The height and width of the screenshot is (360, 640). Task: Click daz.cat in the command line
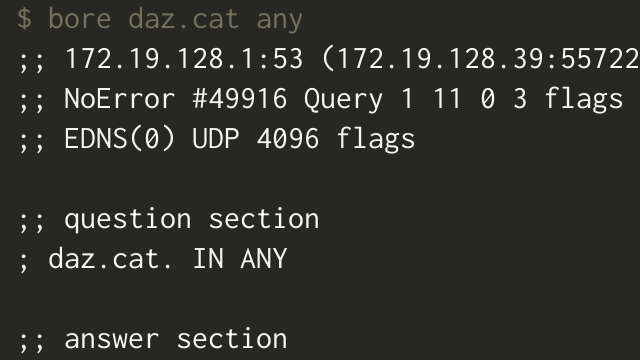click(183, 19)
